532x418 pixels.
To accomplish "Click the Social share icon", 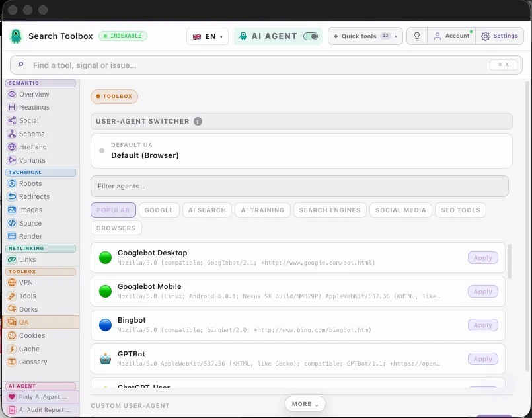I will 12,120.
